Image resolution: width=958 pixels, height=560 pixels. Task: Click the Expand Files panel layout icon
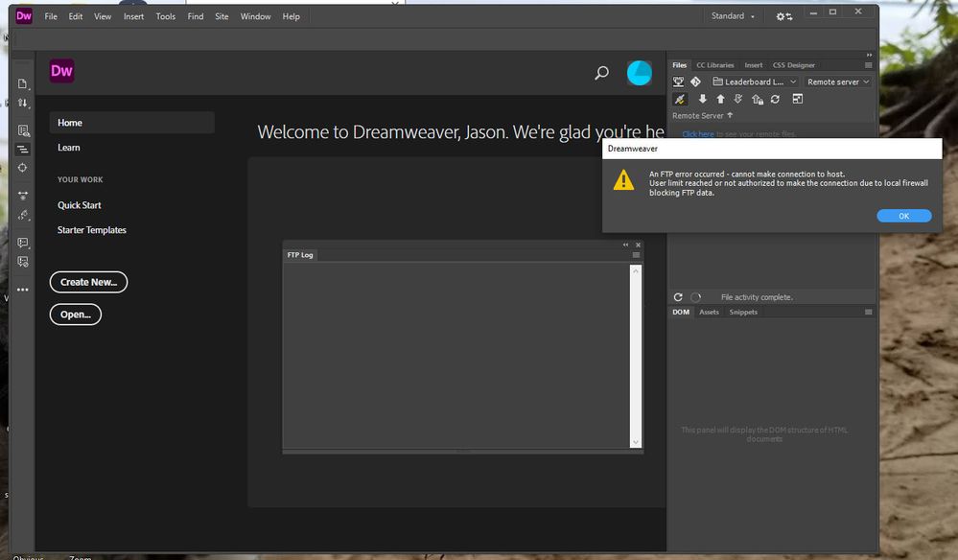pyautogui.click(x=797, y=99)
